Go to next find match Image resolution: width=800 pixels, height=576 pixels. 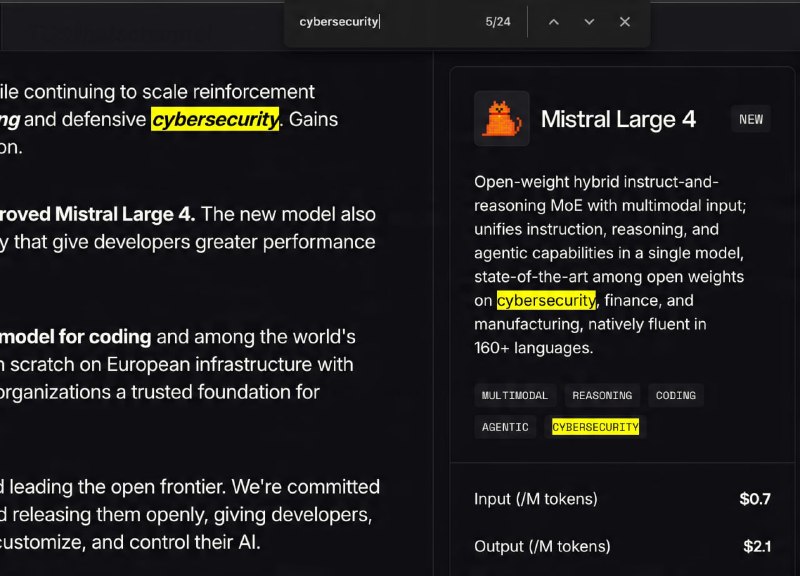[x=589, y=22]
